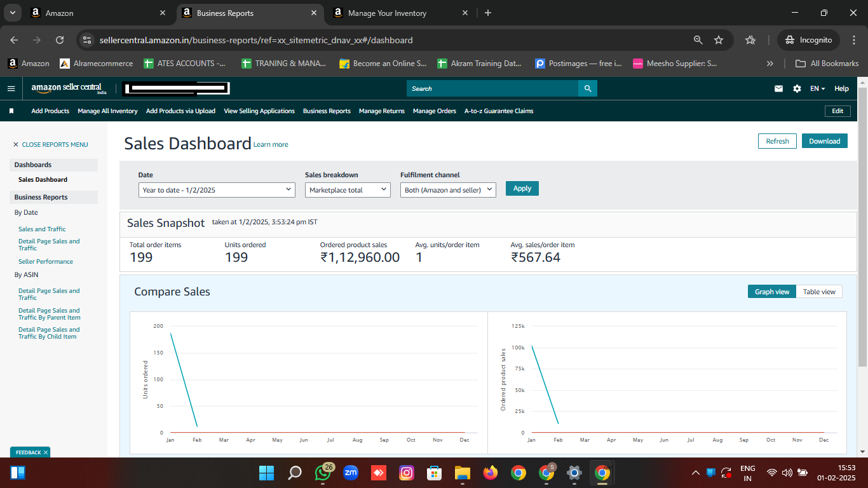
Task: Click the browser back arrow
Action: (14, 40)
